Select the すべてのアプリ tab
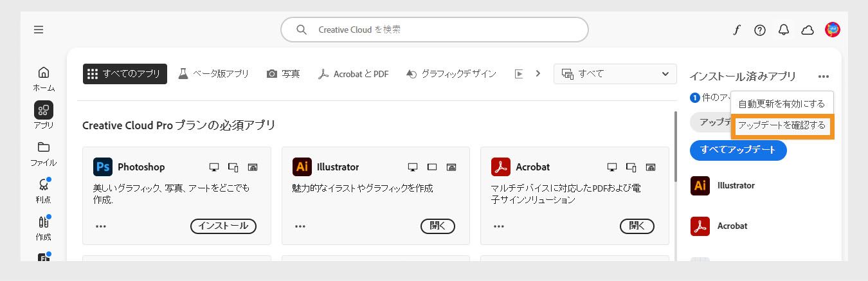The width and height of the screenshot is (868, 281). 125,74
